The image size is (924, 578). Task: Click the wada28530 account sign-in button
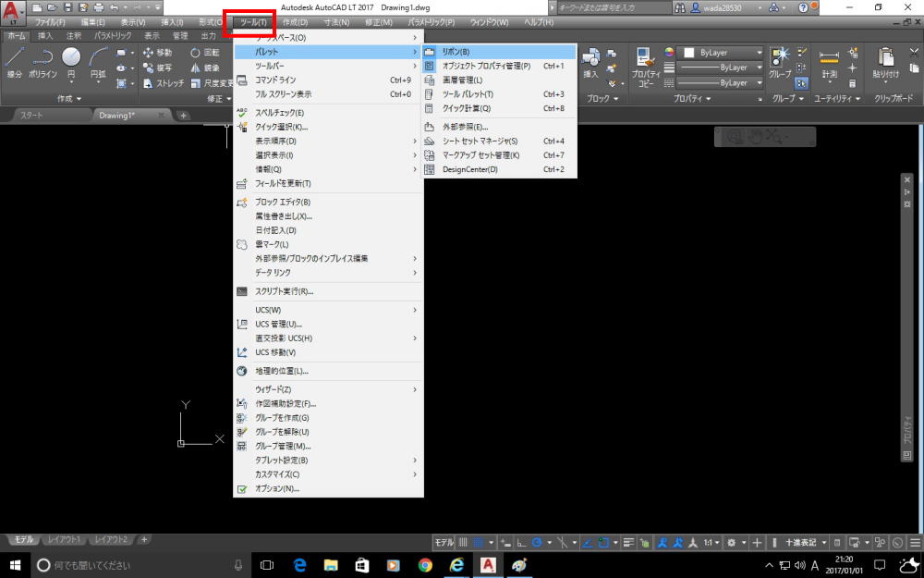coord(722,7)
